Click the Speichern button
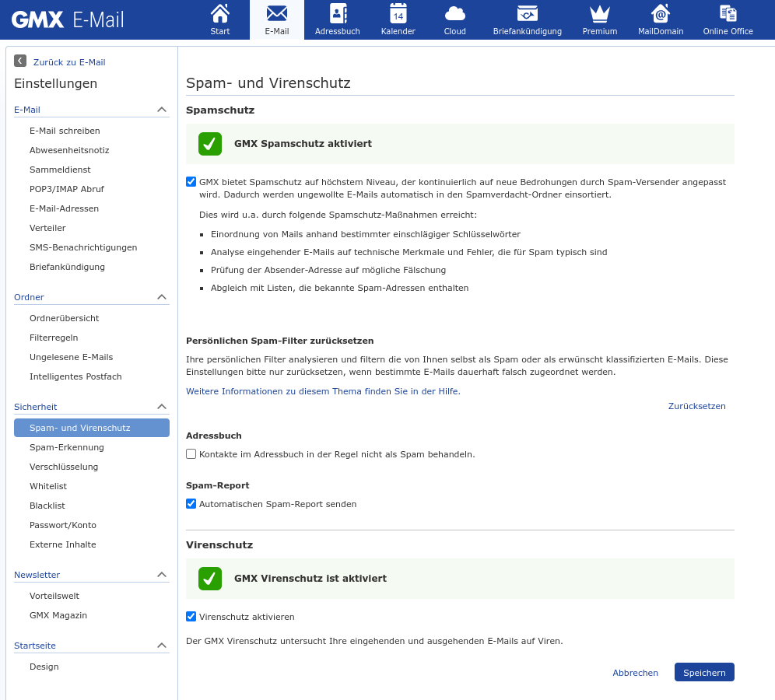This screenshot has width=775, height=700. pyautogui.click(x=704, y=672)
